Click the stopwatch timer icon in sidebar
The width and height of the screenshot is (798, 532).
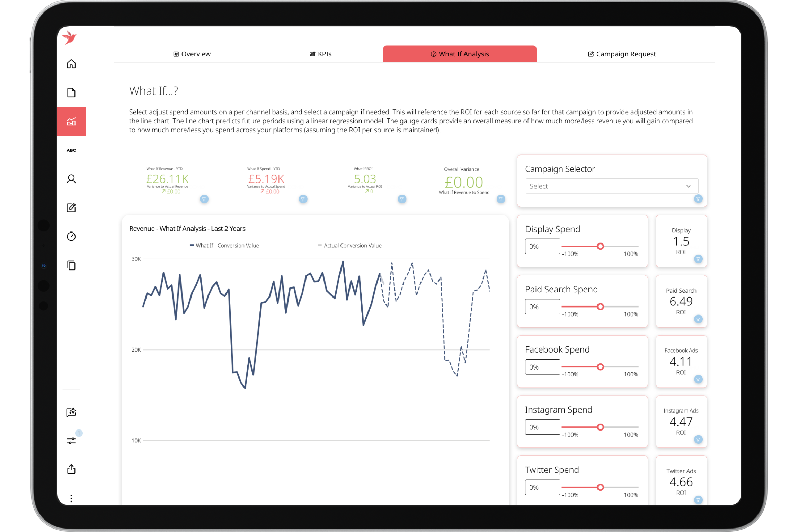click(x=71, y=236)
